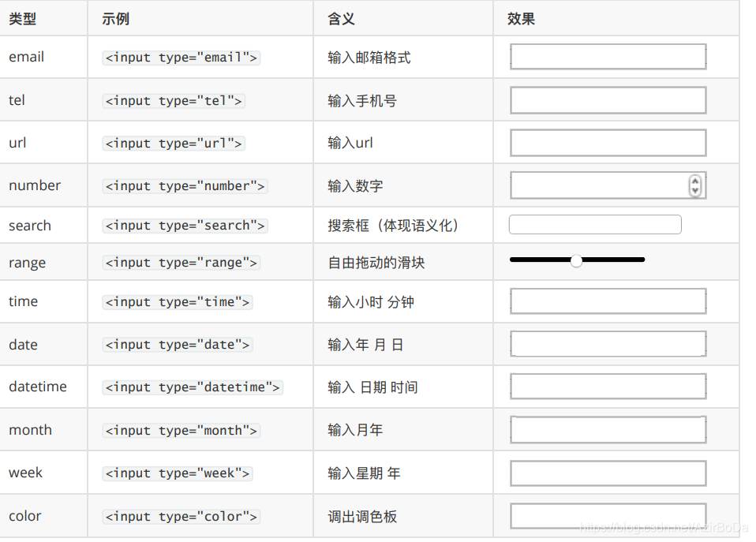Select the code <input type="search">
This screenshot has width=756, height=542.
click(185, 226)
